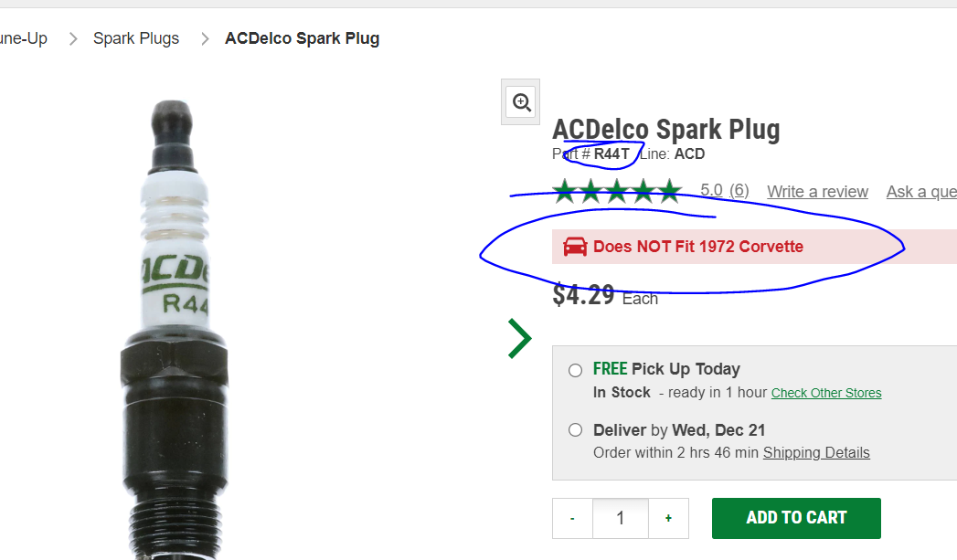Select FREE Pick Up Today option
957x560 pixels.
tap(575, 370)
